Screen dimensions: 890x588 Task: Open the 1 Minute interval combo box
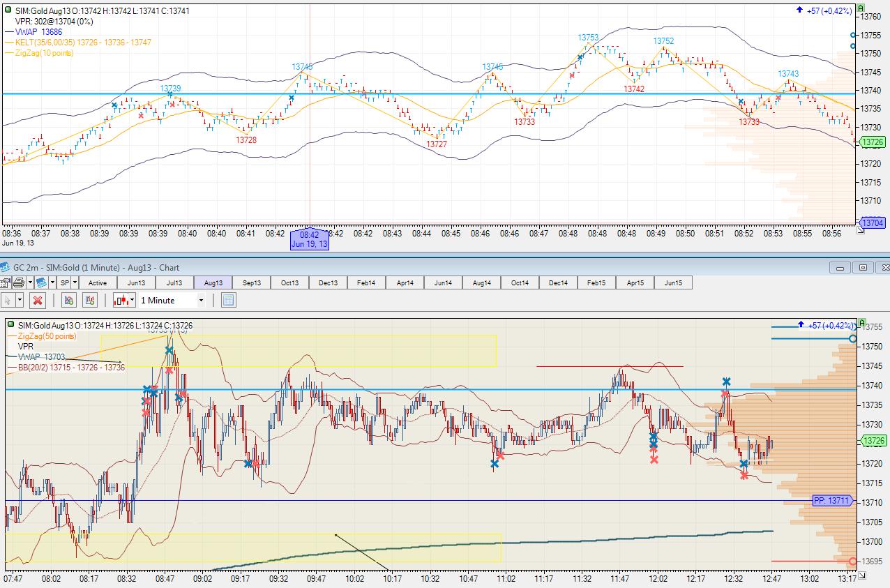(173, 300)
